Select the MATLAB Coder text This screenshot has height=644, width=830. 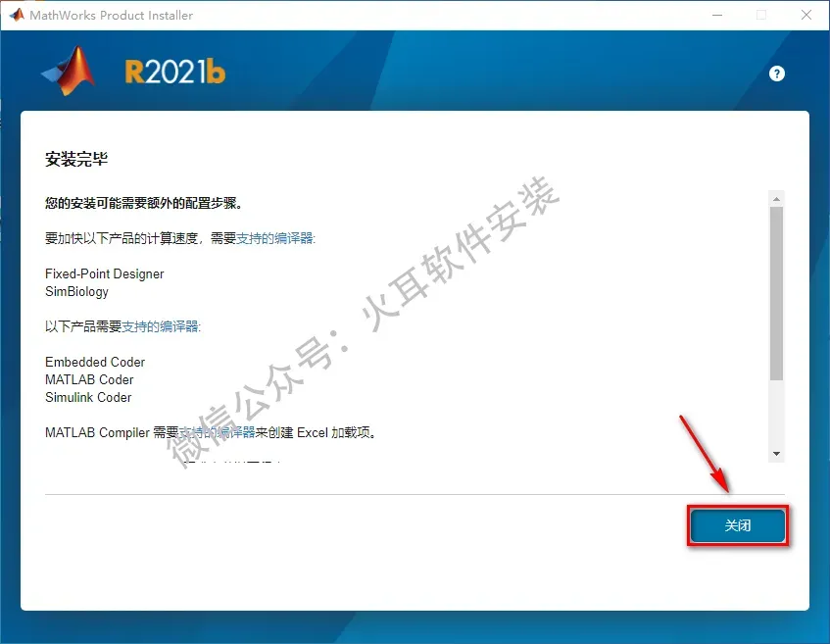pyautogui.click(x=89, y=379)
